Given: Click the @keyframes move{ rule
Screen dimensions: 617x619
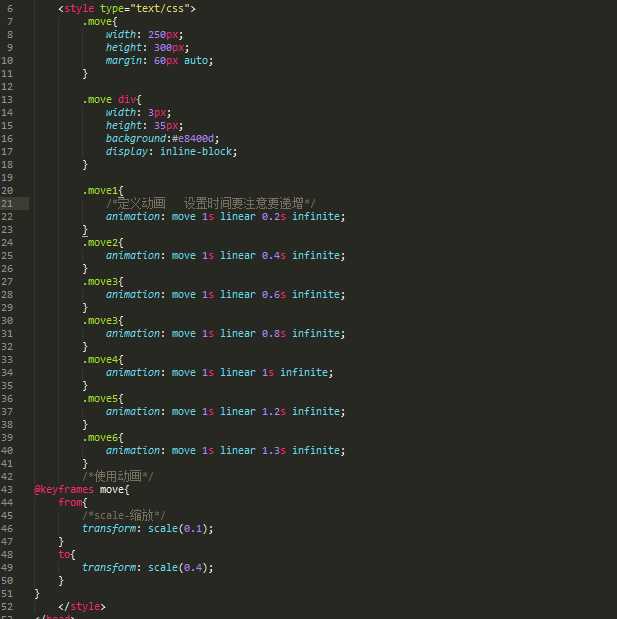Looking at the screenshot, I should (82, 490).
